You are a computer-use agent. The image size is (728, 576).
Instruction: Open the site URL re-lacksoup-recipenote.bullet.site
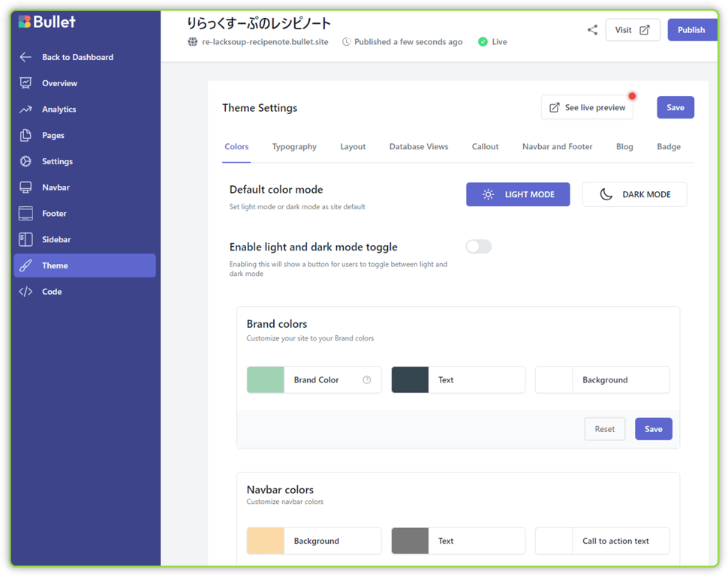tap(265, 42)
